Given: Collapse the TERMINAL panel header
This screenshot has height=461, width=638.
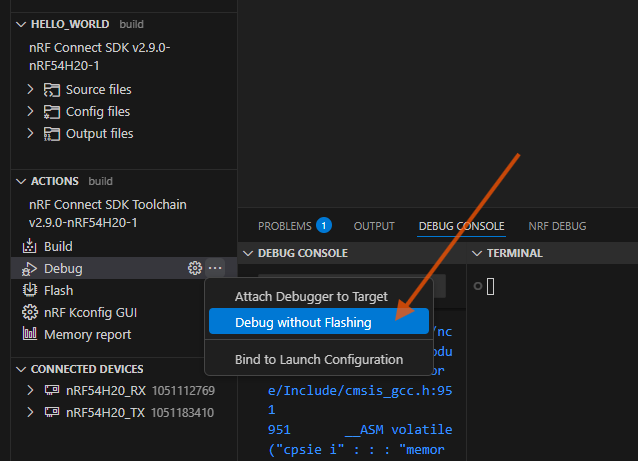Looking at the screenshot, I should click(477, 253).
